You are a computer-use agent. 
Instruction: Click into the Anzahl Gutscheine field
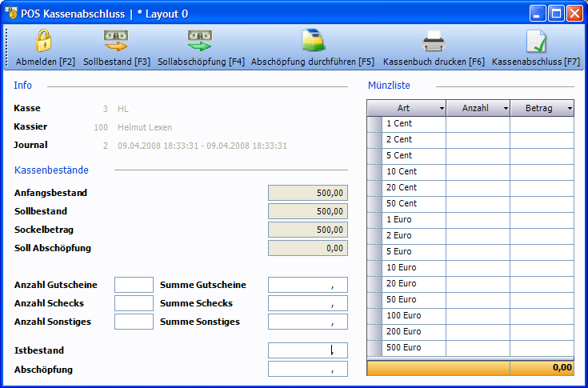click(134, 285)
